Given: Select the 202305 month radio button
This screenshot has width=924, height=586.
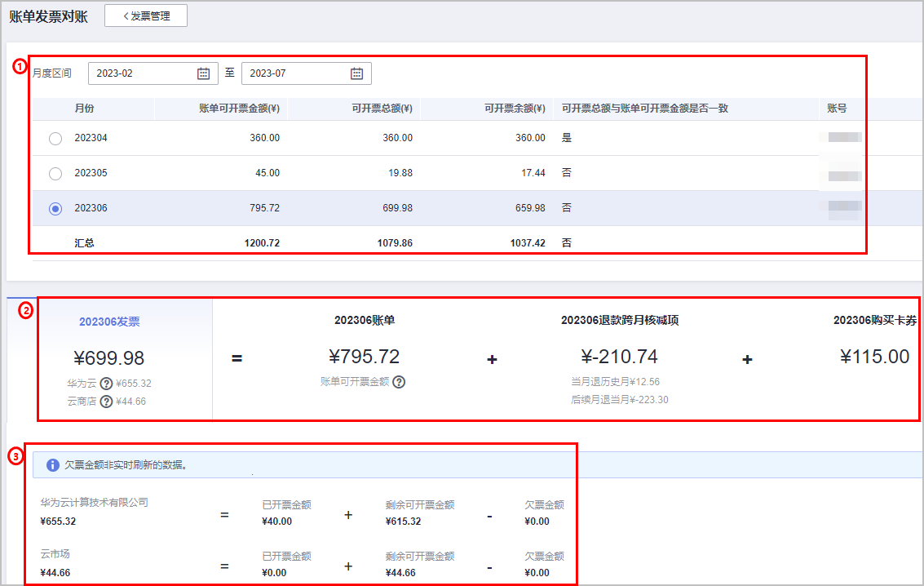Looking at the screenshot, I should click(55, 174).
